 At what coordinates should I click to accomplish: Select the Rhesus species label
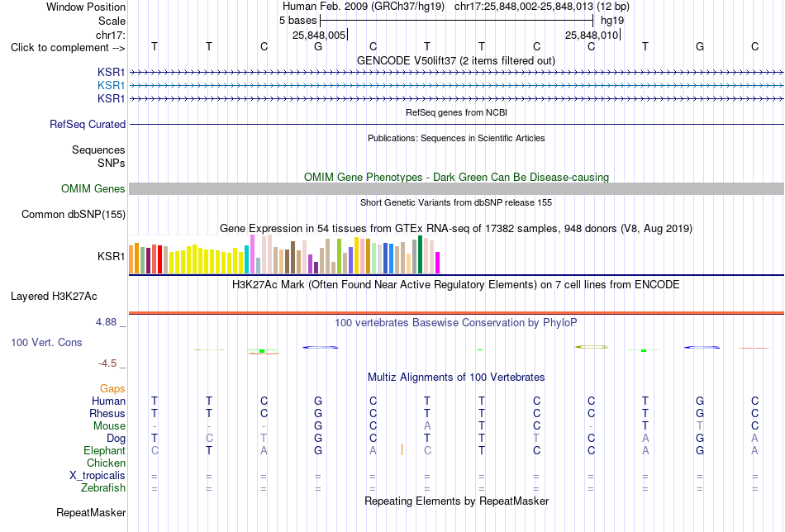tap(107, 413)
